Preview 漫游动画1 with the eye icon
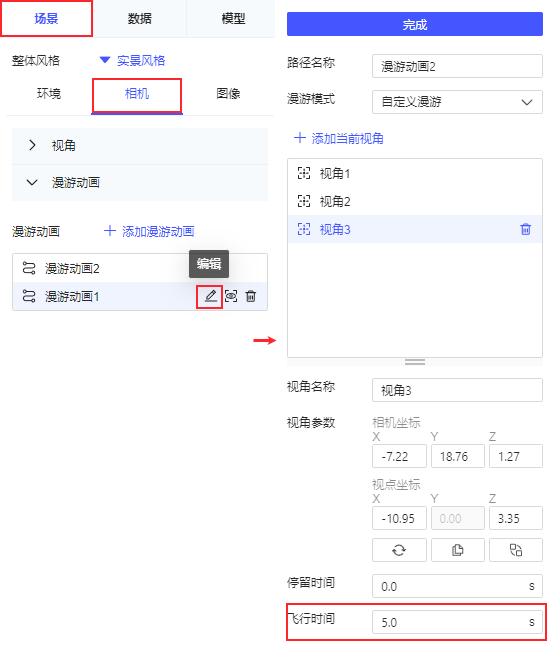 click(x=231, y=296)
